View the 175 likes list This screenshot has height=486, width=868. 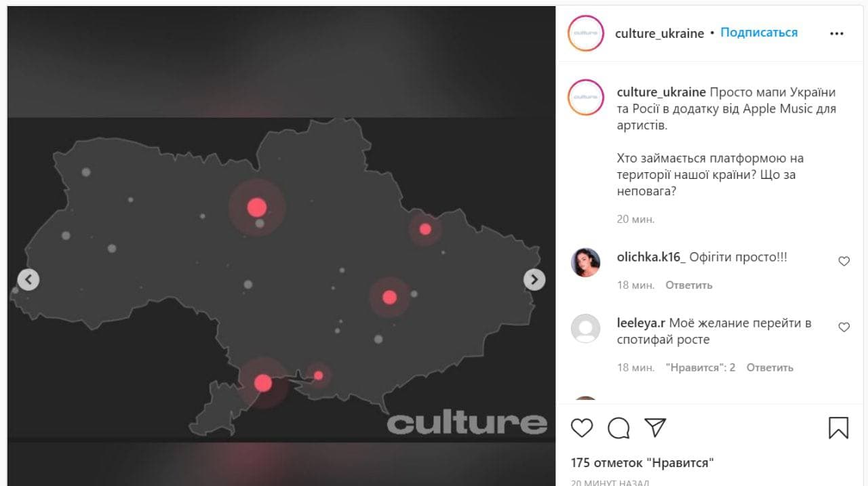coord(642,463)
